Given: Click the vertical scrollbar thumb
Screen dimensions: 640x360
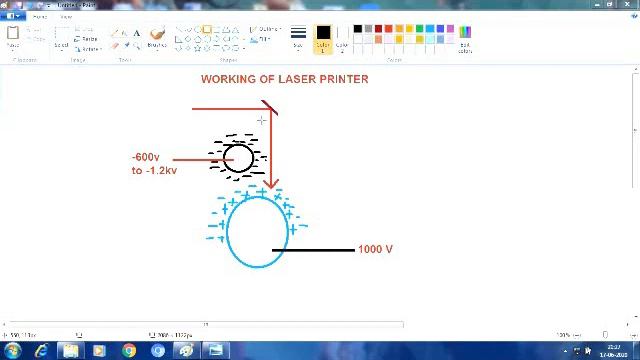Looking at the screenshot, I should (636, 131).
